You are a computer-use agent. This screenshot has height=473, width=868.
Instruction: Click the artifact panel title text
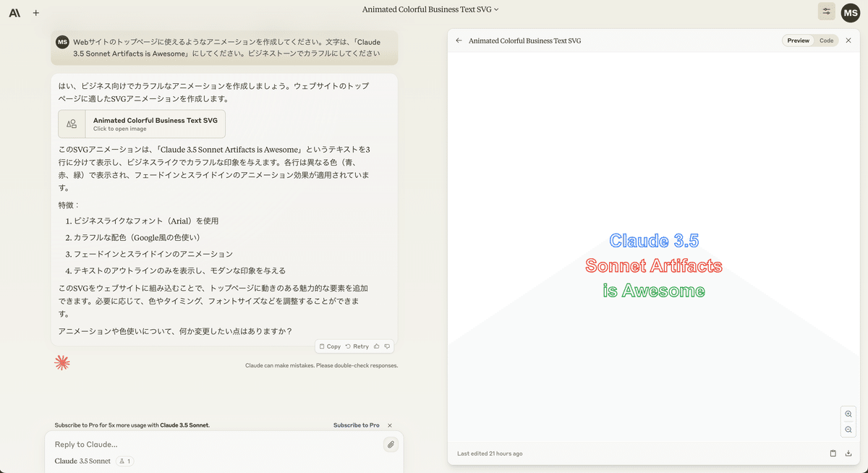point(524,41)
